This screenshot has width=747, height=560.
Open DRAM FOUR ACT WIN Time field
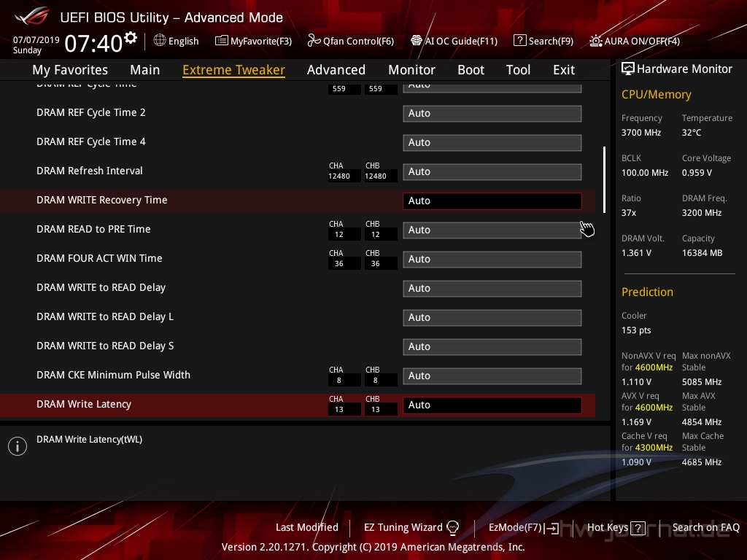492,259
